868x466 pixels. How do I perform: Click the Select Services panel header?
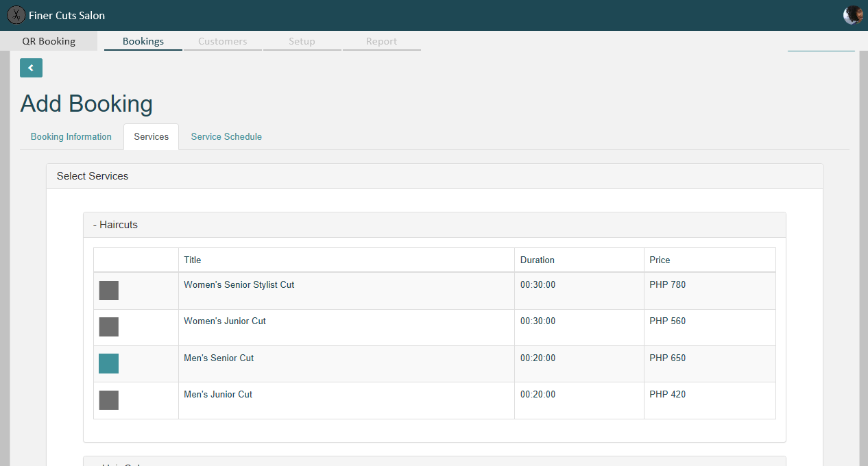click(x=435, y=176)
